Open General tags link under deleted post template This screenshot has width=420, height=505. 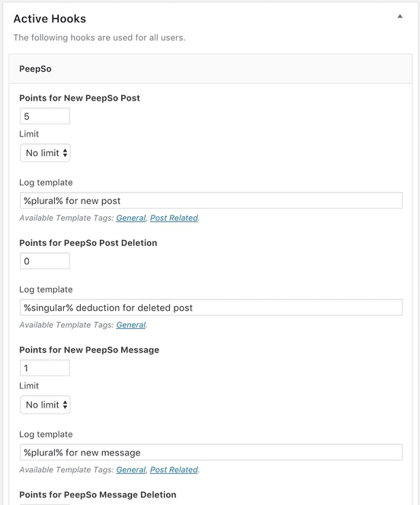(131, 325)
